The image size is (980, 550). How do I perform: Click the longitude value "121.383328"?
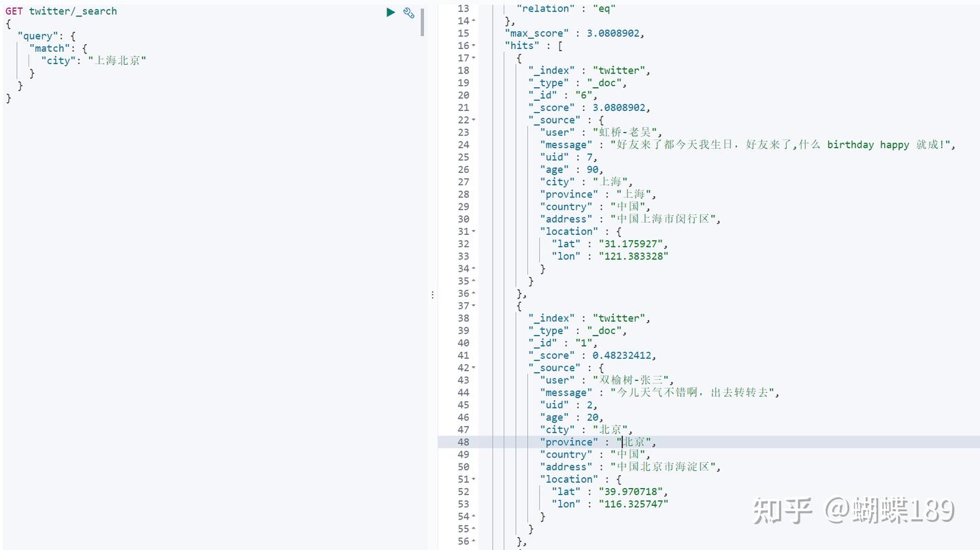click(633, 256)
